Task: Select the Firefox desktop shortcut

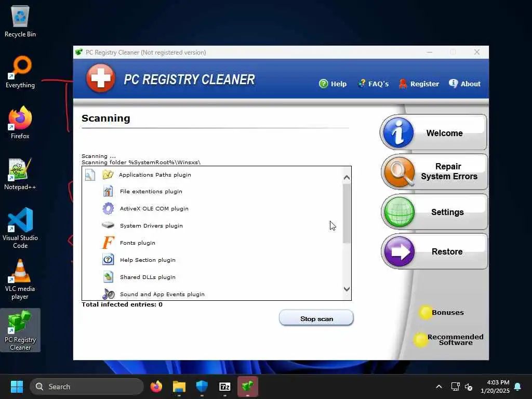Action: (20, 123)
